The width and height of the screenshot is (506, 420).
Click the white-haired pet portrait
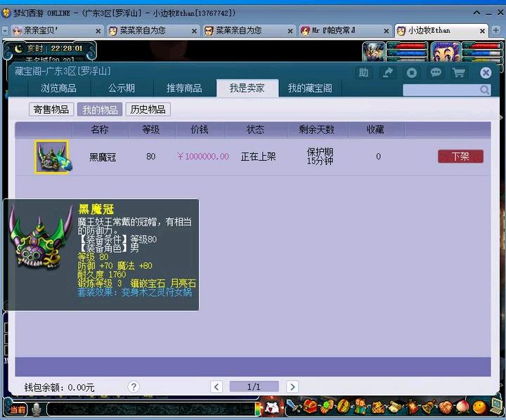click(373, 51)
